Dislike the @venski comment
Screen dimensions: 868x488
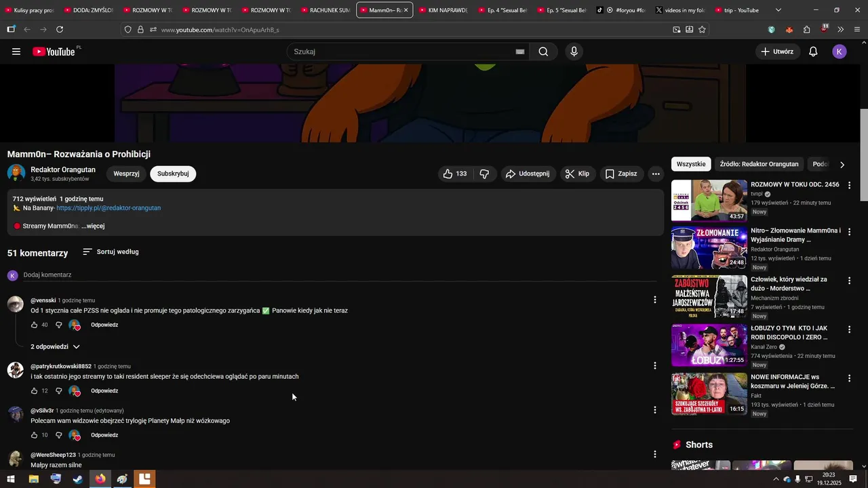tap(58, 325)
